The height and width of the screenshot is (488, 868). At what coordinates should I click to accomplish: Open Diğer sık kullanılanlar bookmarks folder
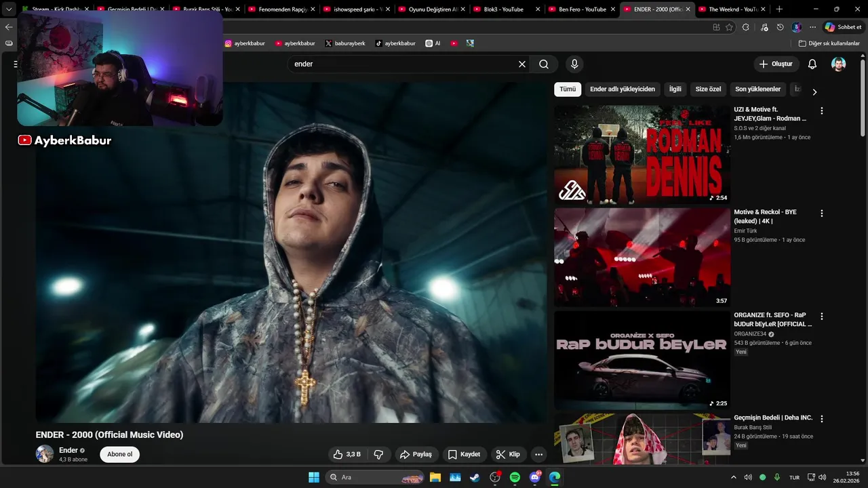(829, 43)
